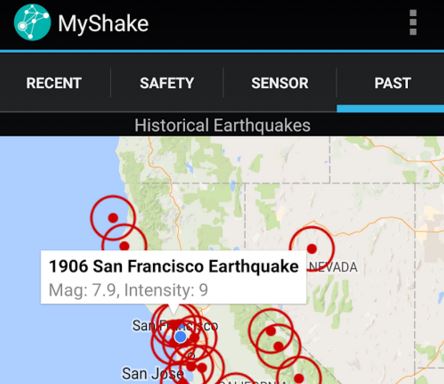
Task: Select the bottom-right earthquake marker in California
Action: [x=299, y=378]
